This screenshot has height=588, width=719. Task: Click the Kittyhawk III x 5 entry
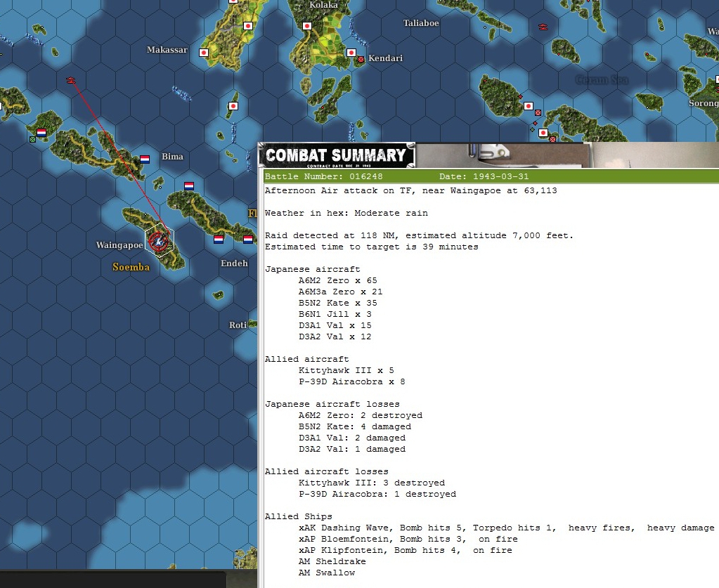coord(346,370)
